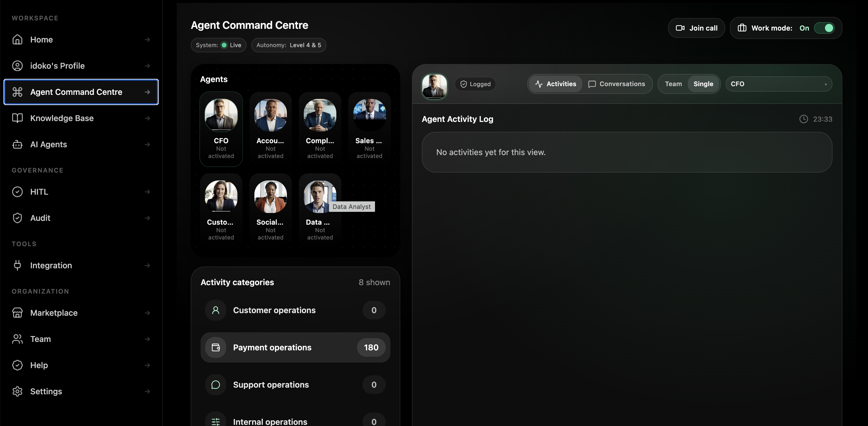Click the Home house icon in sidebar
This screenshot has width=868, height=426.
point(17,40)
